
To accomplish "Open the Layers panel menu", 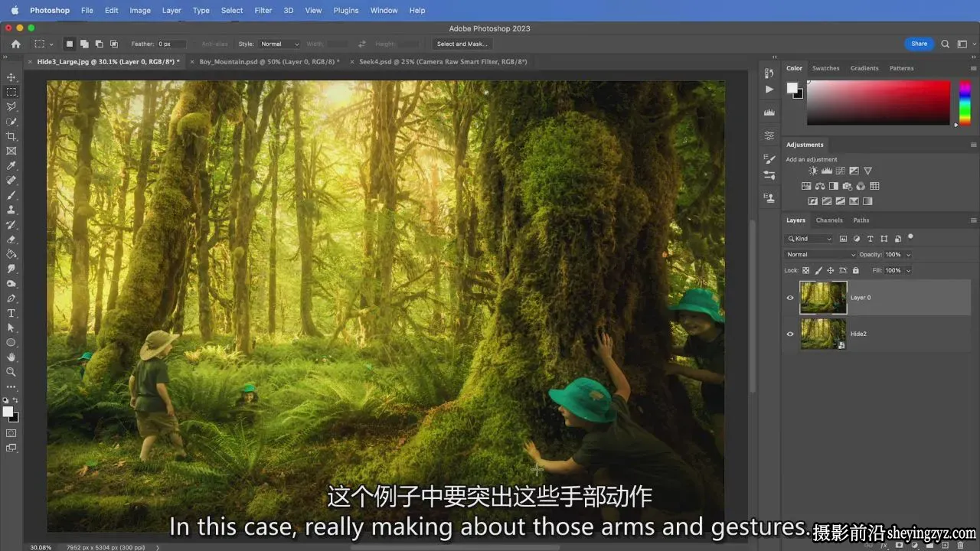I will click(x=973, y=220).
